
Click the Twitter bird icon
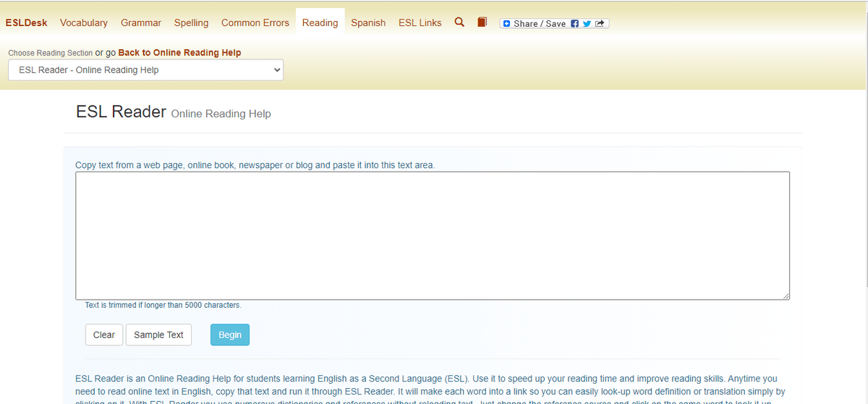coord(587,23)
